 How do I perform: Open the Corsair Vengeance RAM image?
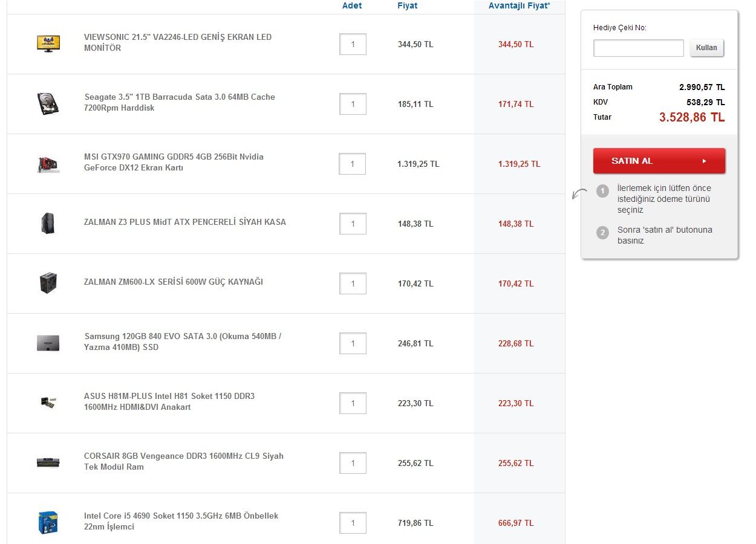(x=48, y=463)
